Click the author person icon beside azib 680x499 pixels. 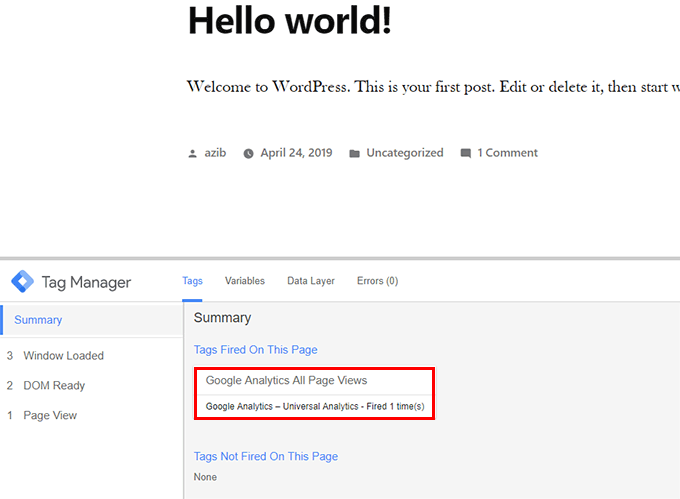[193, 153]
